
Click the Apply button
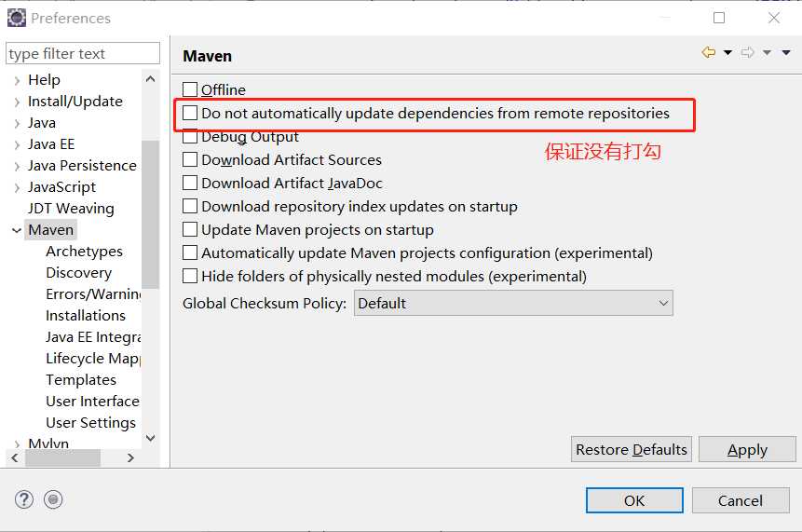point(747,449)
